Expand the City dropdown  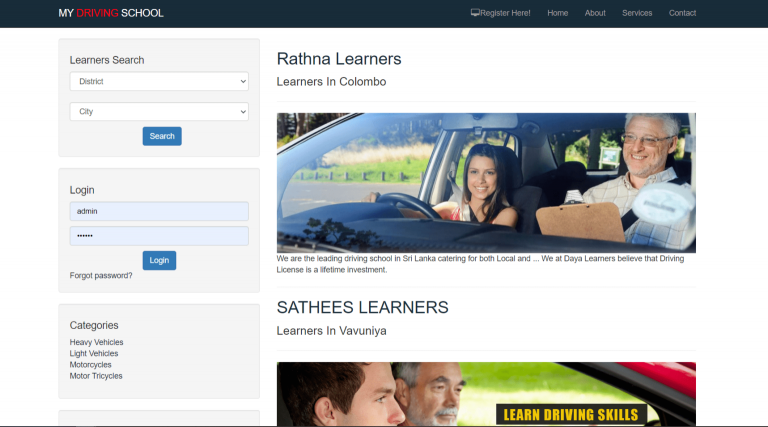click(x=159, y=112)
